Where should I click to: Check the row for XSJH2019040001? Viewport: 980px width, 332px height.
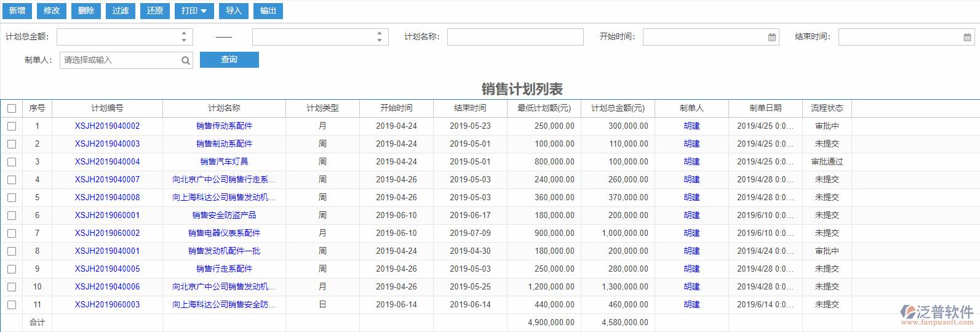pos(12,251)
